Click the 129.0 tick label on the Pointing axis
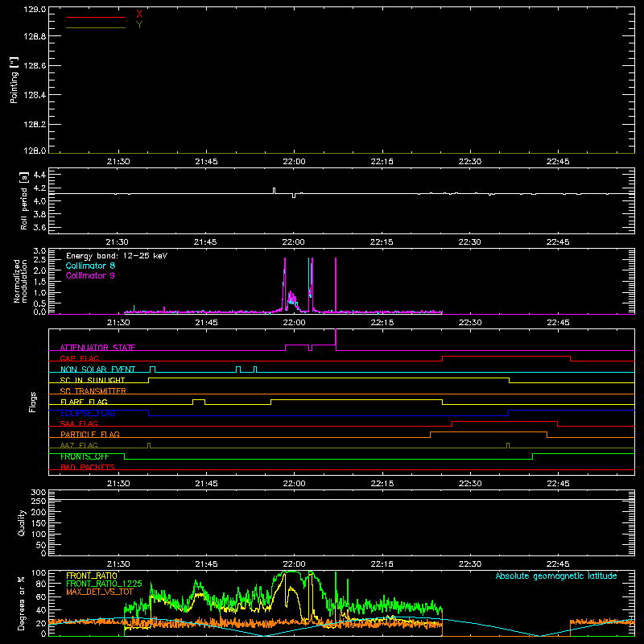 pyautogui.click(x=35, y=10)
